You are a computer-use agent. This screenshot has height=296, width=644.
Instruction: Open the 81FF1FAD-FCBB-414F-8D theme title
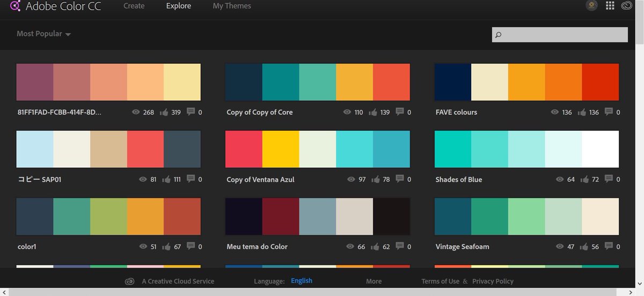point(59,112)
